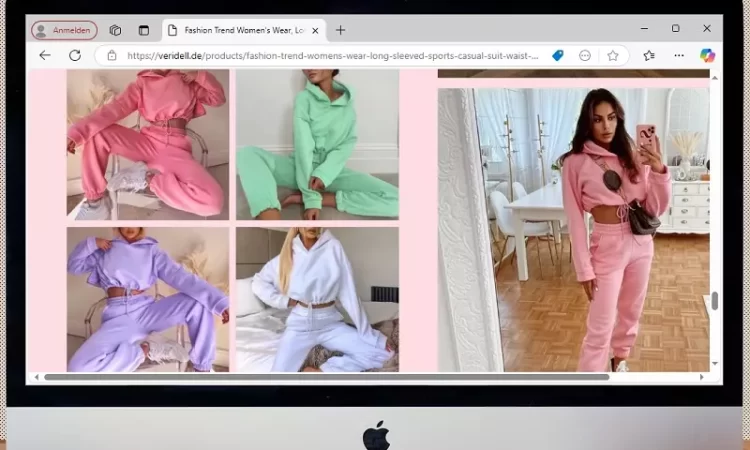Open Settings and more menu dots
This screenshot has height=450, width=750.
pyautogui.click(x=679, y=55)
